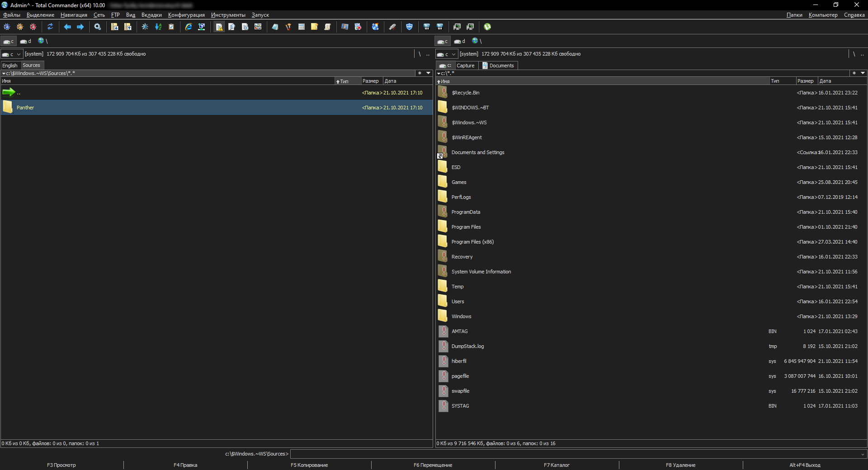Viewport: 868px width, 470px height.
Task: Click the blue snowflake asterisk toolbar icon
Action: click(x=145, y=27)
